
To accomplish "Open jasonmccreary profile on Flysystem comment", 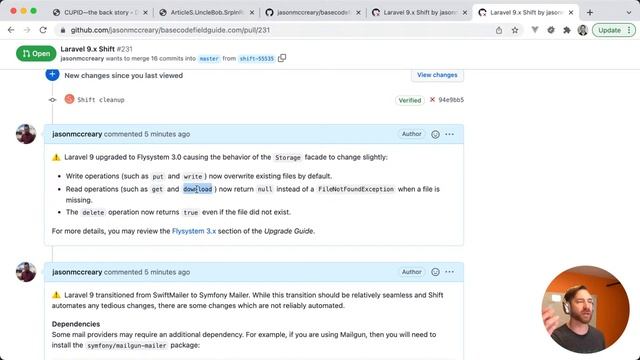I will coord(77,134).
